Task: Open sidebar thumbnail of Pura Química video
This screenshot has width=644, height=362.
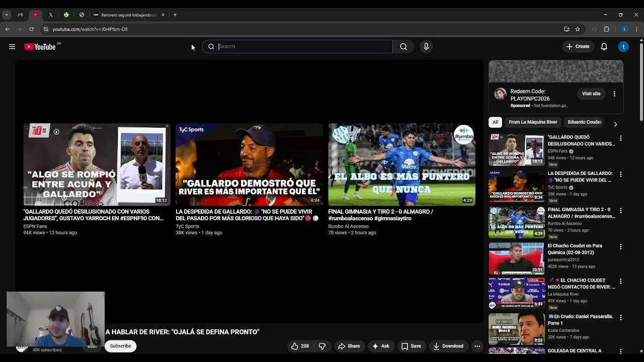Action: click(516, 258)
